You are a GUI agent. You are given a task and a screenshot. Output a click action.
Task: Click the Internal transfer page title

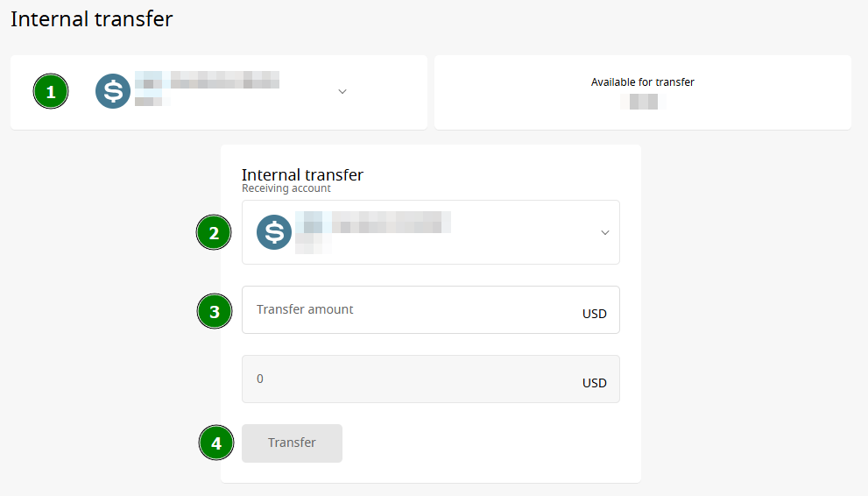92,18
